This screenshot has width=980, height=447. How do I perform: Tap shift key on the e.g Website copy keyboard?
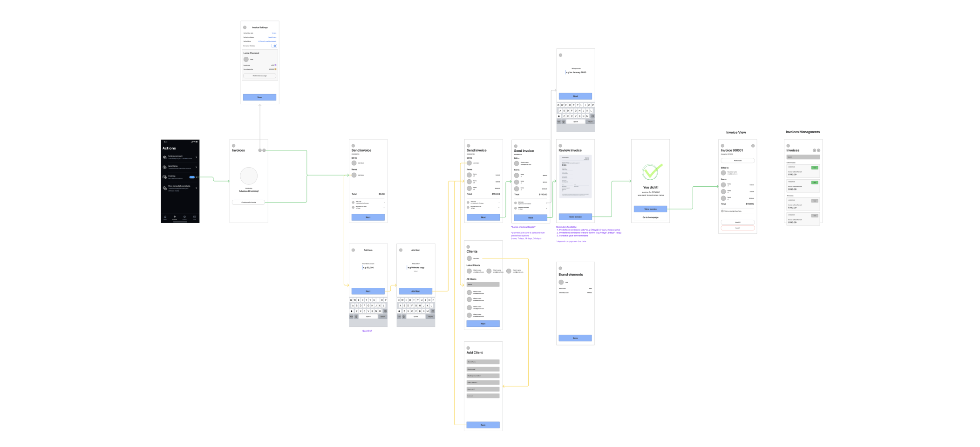399,311
